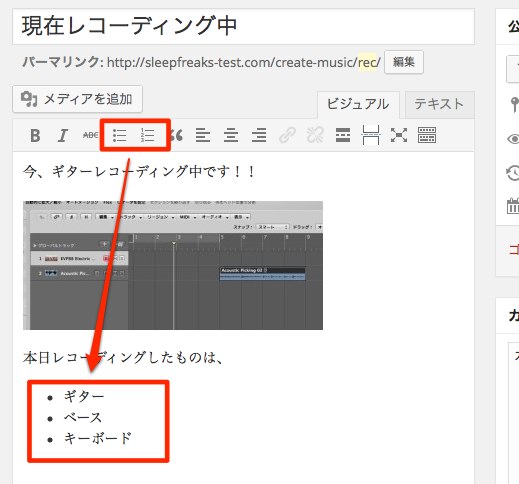Select the embedded DAW screenshot image

click(x=173, y=265)
